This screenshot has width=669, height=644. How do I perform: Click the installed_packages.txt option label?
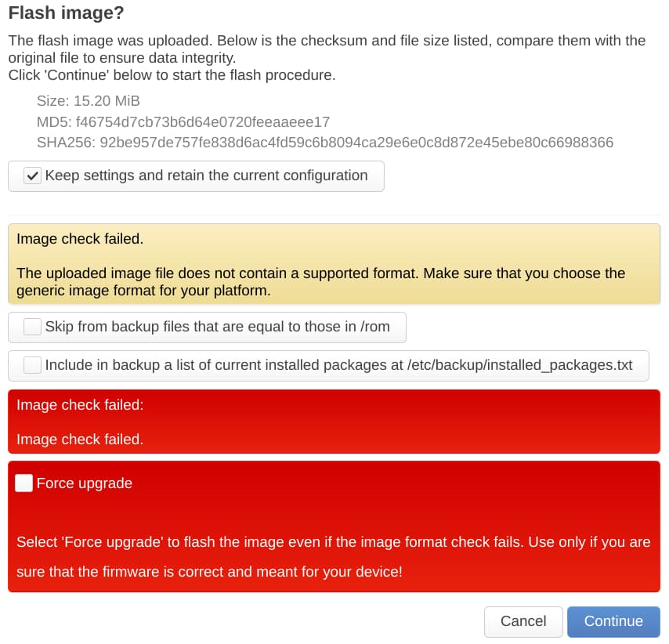pyautogui.click(x=338, y=365)
